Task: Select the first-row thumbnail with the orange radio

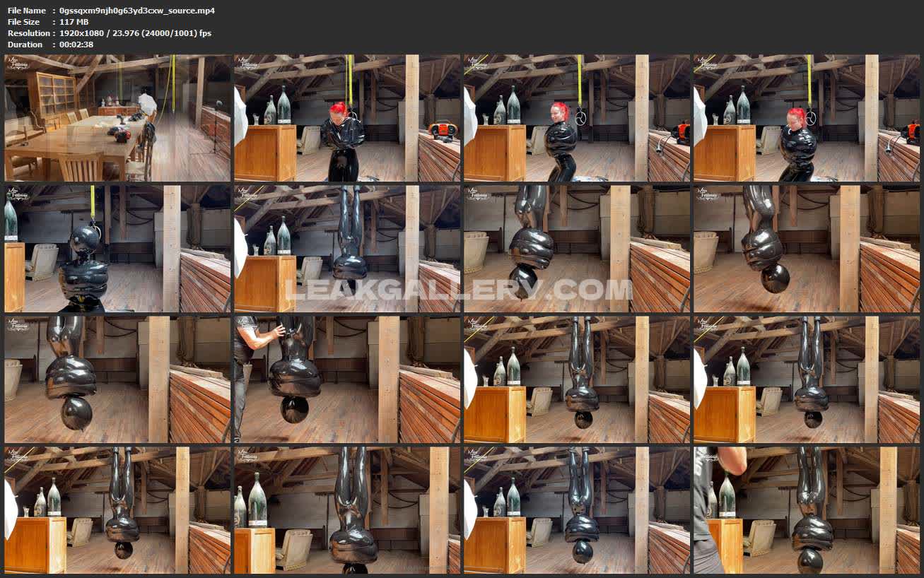Action: point(347,118)
